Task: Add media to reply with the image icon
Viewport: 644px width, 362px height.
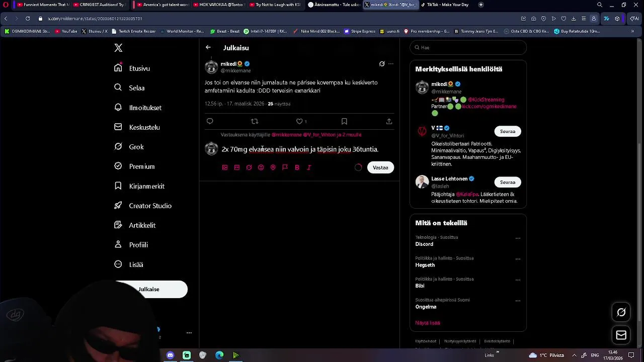Action: (x=225, y=167)
